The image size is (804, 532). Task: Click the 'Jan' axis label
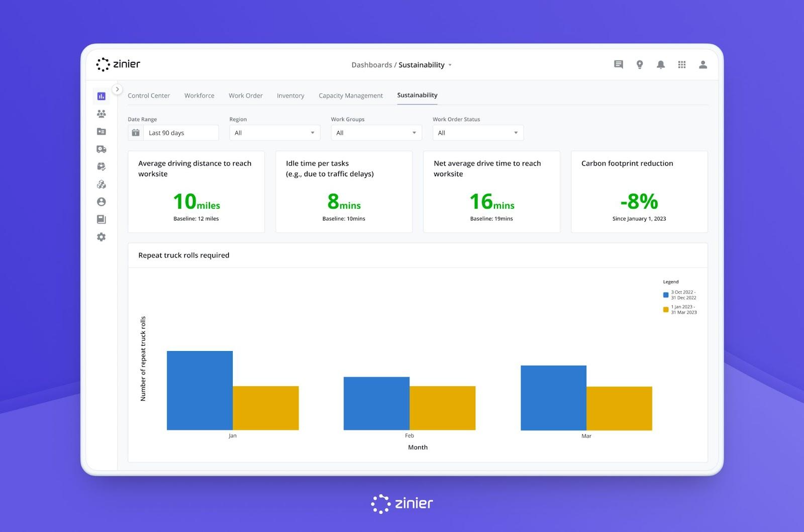[233, 436]
